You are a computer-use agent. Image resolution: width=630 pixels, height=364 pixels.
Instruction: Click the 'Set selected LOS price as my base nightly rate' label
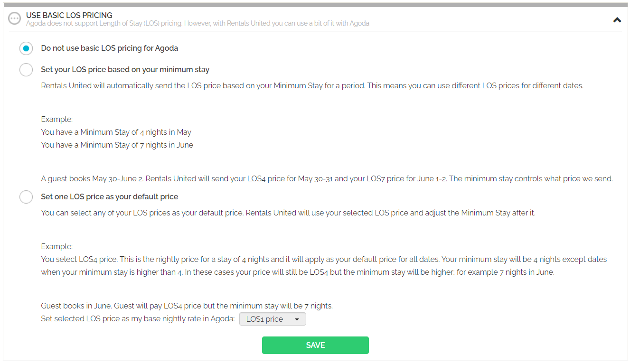[x=138, y=319]
